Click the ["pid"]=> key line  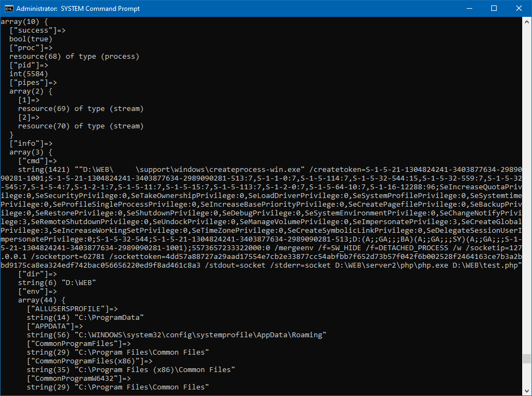[x=29, y=65]
